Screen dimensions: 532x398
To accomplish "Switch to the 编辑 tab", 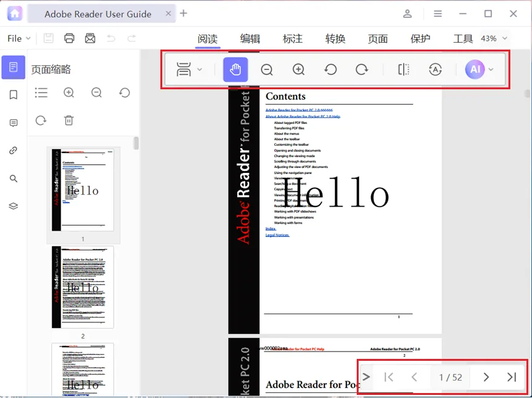I will coord(250,38).
